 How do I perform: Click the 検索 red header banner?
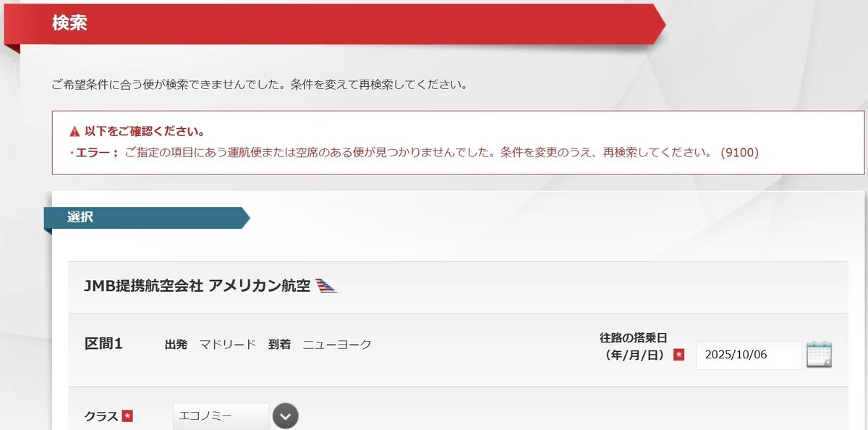coord(334,25)
